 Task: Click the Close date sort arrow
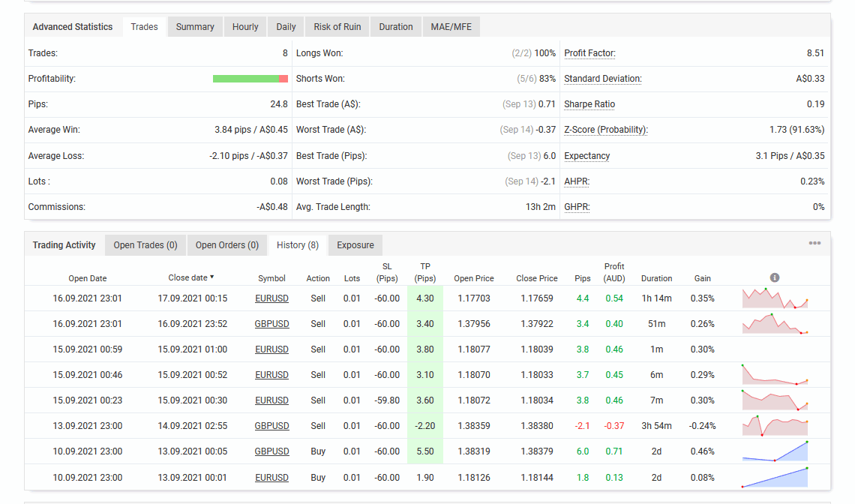(211, 277)
